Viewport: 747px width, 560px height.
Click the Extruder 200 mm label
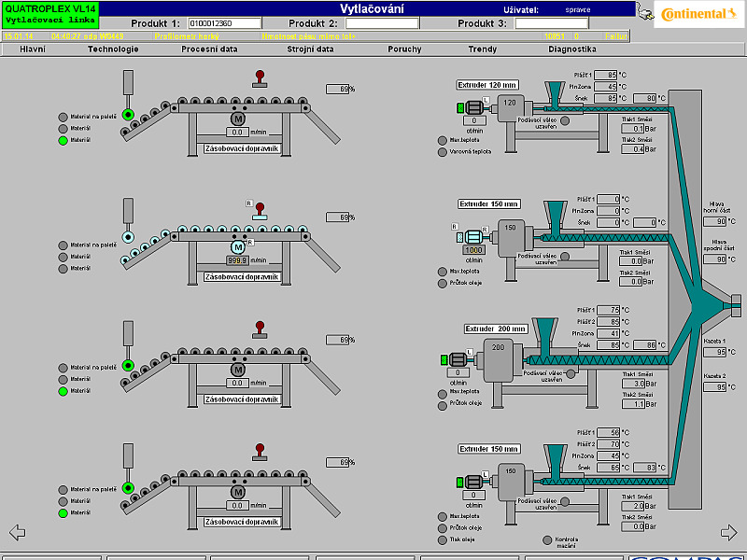[496, 329]
